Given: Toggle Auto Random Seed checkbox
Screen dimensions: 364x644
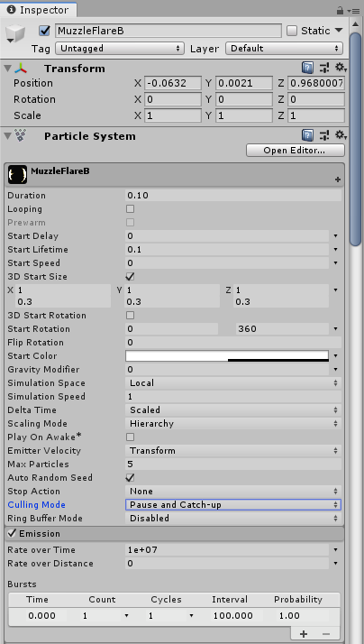Looking at the screenshot, I should [x=130, y=478].
